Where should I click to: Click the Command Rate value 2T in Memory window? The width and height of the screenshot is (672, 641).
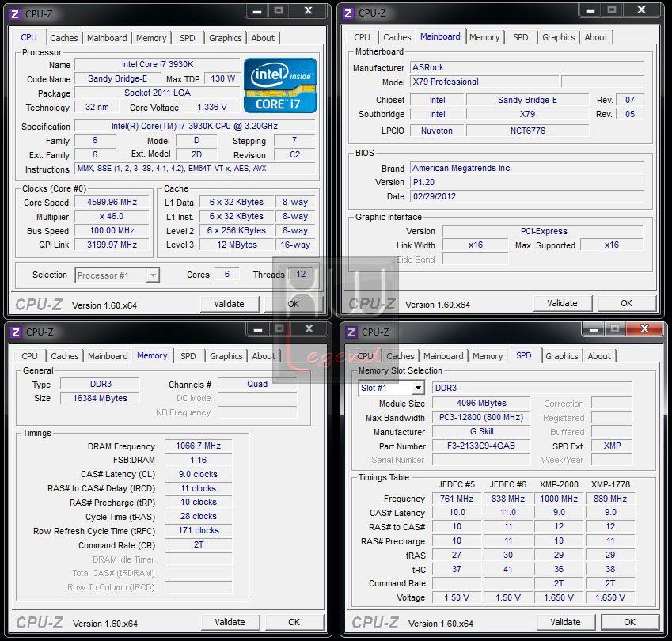tap(198, 544)
